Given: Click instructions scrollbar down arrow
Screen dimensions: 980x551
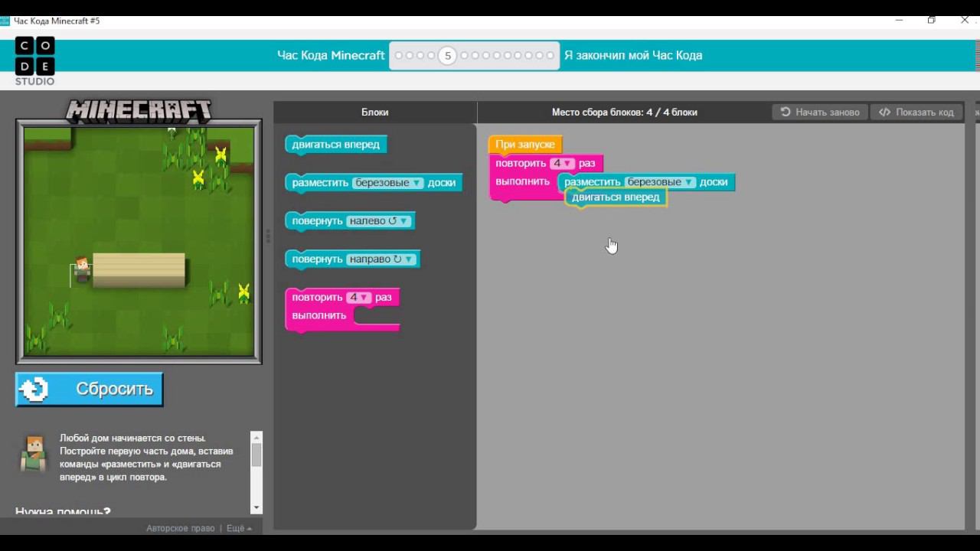Looking at the screenshot, I should tap(256, 507).
